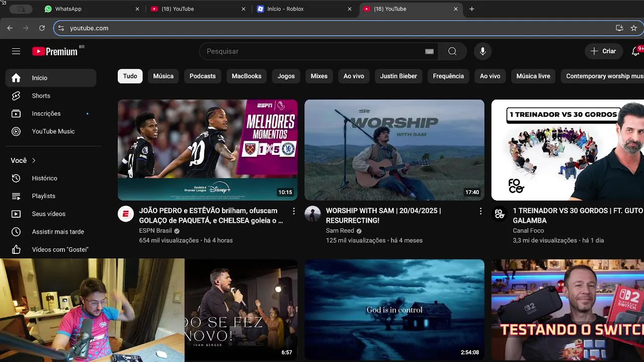Switch to the first (18) YouTube tab

click(x=198, y=9)
